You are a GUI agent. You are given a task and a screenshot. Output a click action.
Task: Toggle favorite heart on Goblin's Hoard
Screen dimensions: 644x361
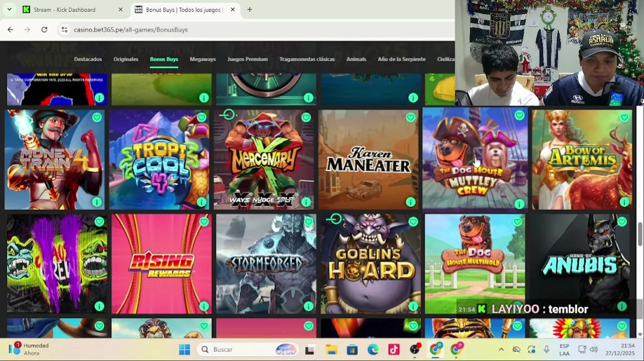click(413, 222)
